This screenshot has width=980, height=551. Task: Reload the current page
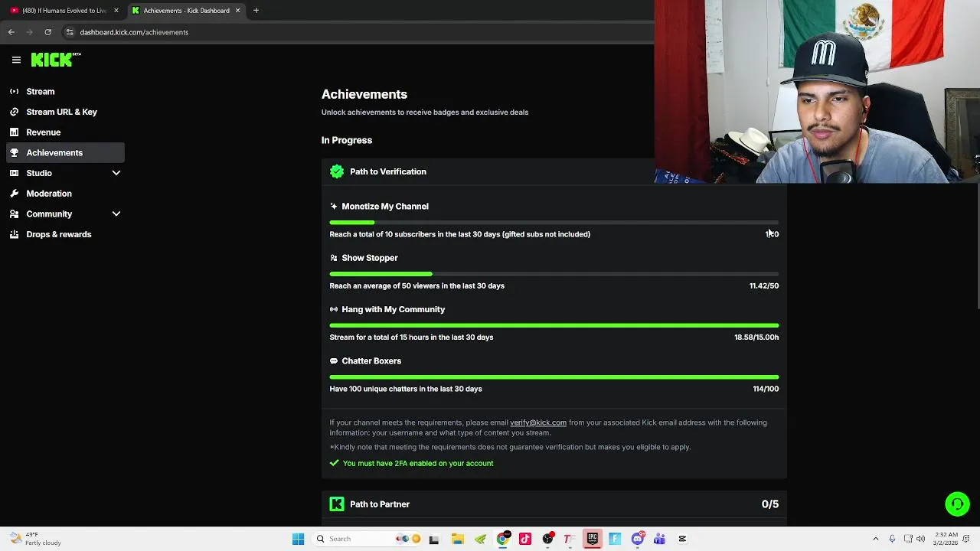[x=47, y=32]
